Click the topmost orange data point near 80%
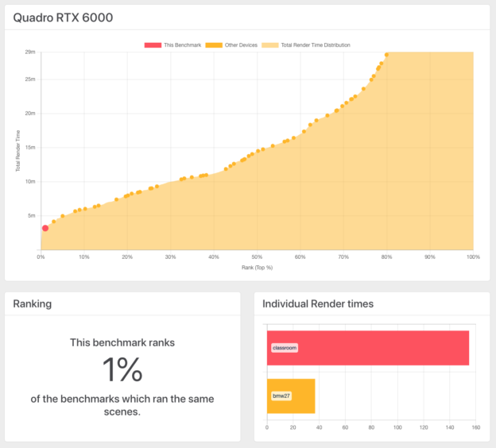The image size is (496, 448). tap(386, 55)
